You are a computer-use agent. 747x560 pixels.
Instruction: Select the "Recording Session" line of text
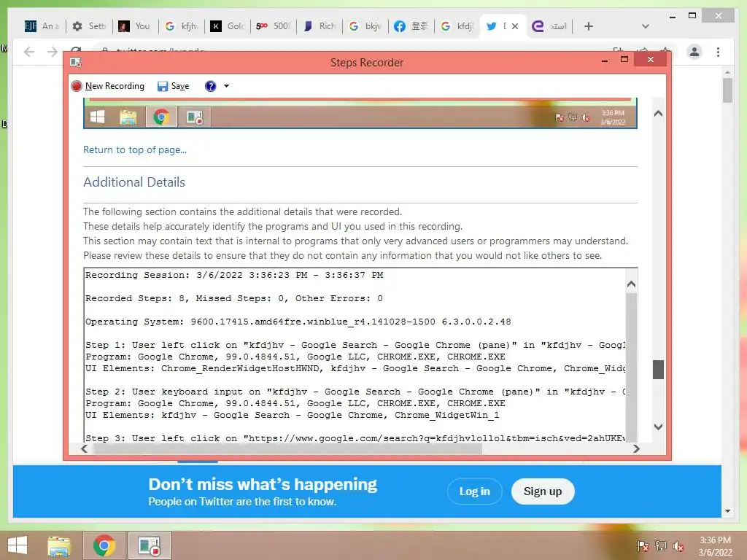[x=234, y=275]
